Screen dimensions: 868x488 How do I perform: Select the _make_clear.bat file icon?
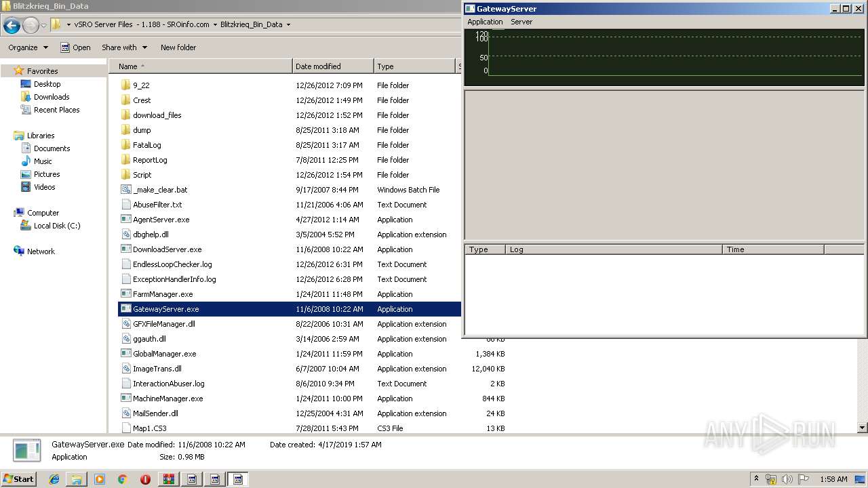tap(125, 190)
